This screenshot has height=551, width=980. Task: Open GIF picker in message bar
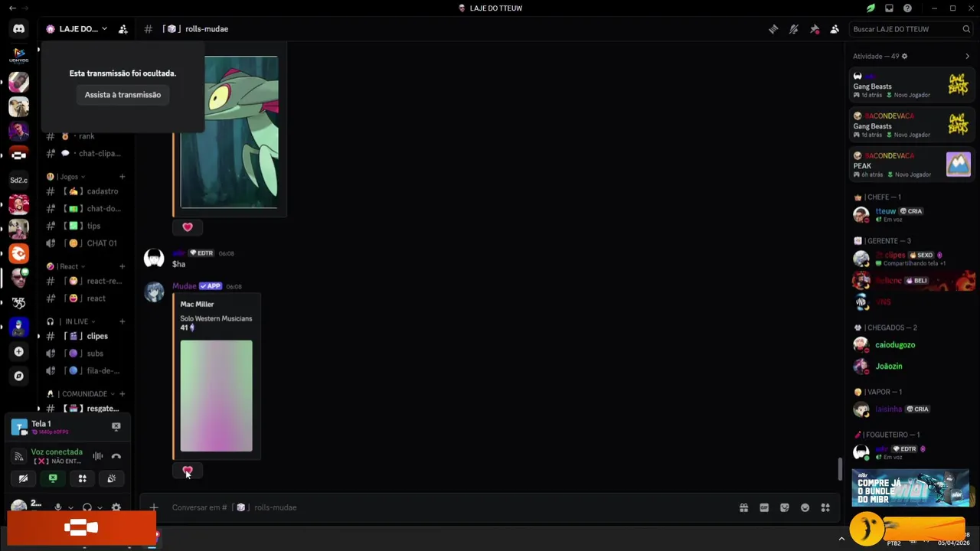click(x=764, y=507)
